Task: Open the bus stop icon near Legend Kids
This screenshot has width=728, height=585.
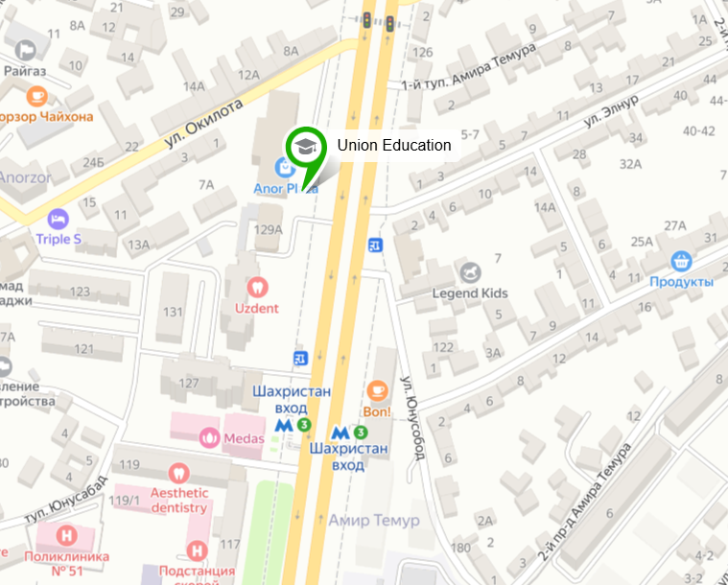Action: tap(375, 245)
